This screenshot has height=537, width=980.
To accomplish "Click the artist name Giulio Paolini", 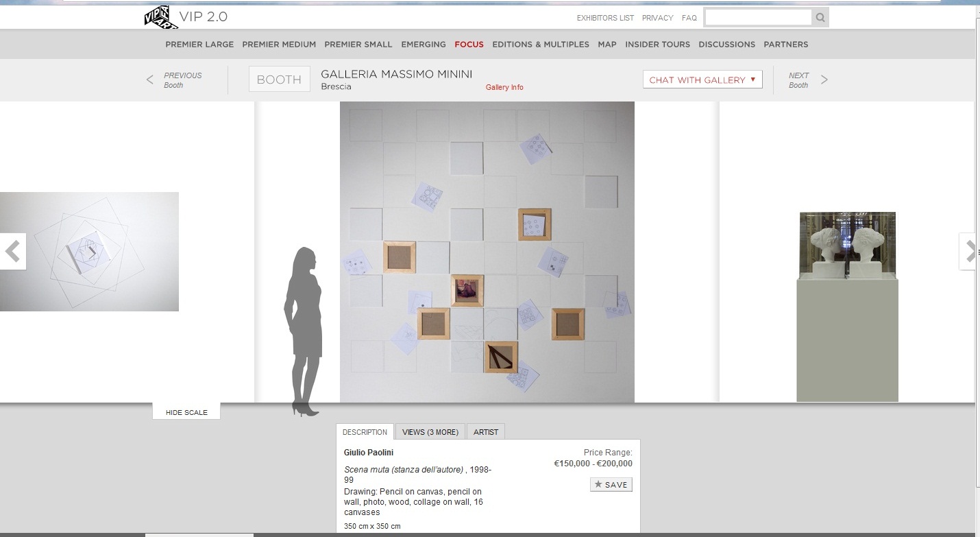I will 369,453.
